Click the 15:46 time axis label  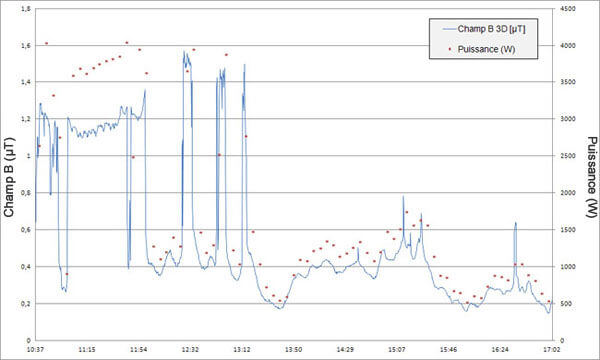pos(448,349)
